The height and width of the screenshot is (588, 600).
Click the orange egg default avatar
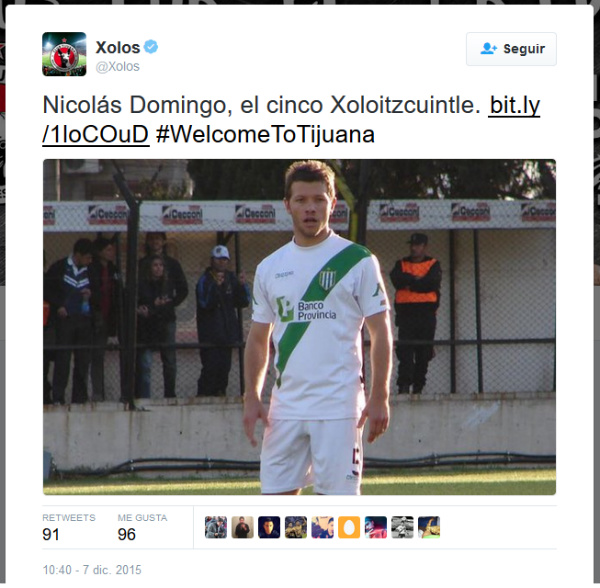[349, 527]
